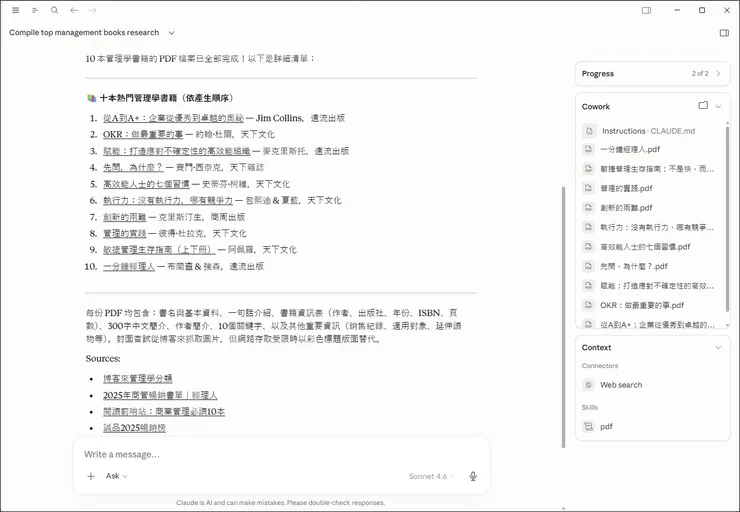Collapse the Context section chevron
The height and width of the screenshot is (512, 740).
point(718,347)
